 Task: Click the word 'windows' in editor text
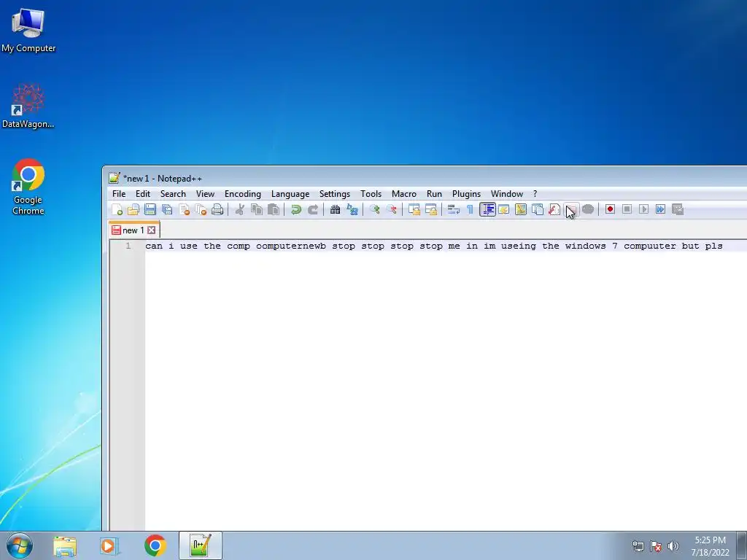586,246
